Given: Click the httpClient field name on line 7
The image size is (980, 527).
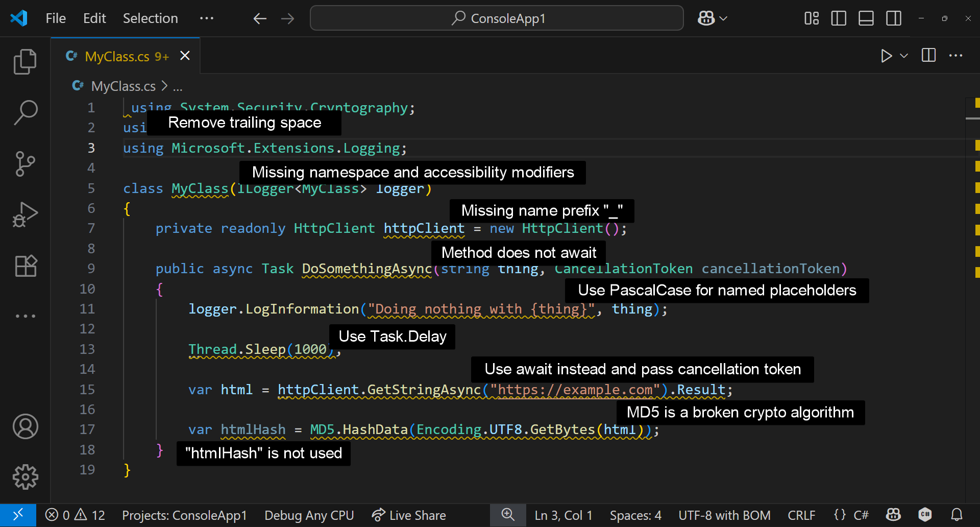Looking at the screenshot, I should (424, 228).
